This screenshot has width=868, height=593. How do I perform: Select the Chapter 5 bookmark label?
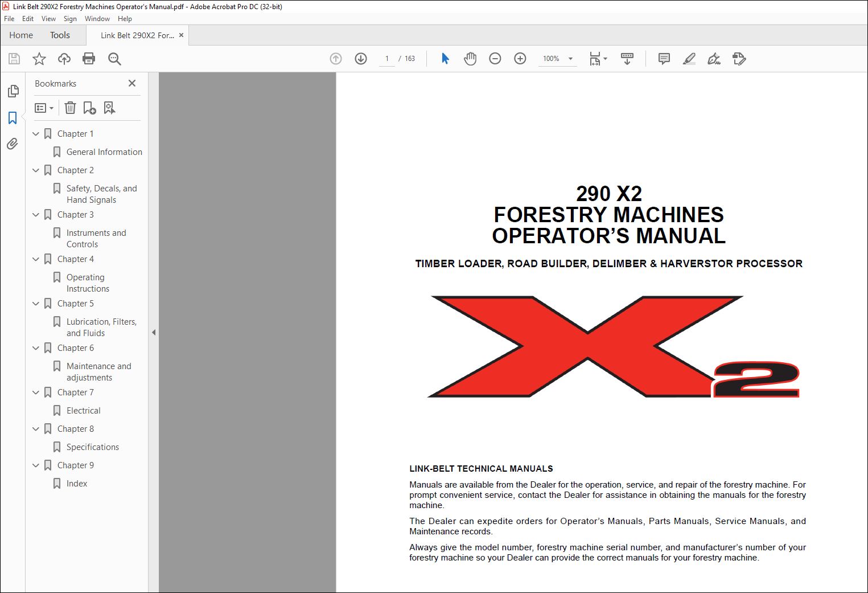point(76,304)
